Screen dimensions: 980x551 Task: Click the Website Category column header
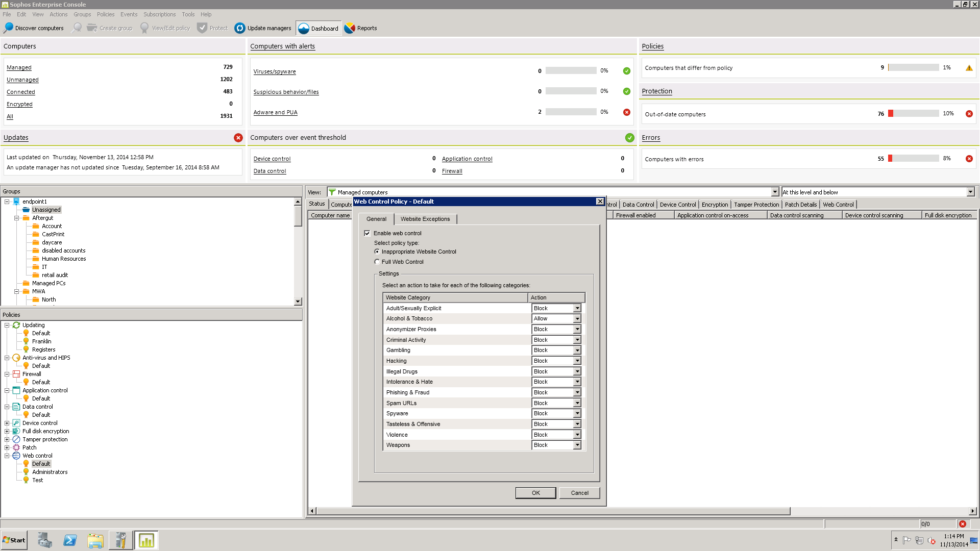455,297
